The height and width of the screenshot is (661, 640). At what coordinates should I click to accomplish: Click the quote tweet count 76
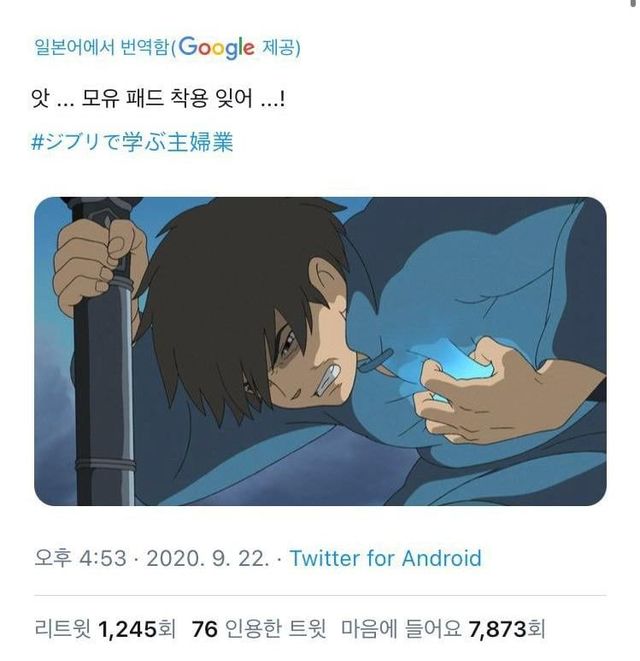(204, 629)
